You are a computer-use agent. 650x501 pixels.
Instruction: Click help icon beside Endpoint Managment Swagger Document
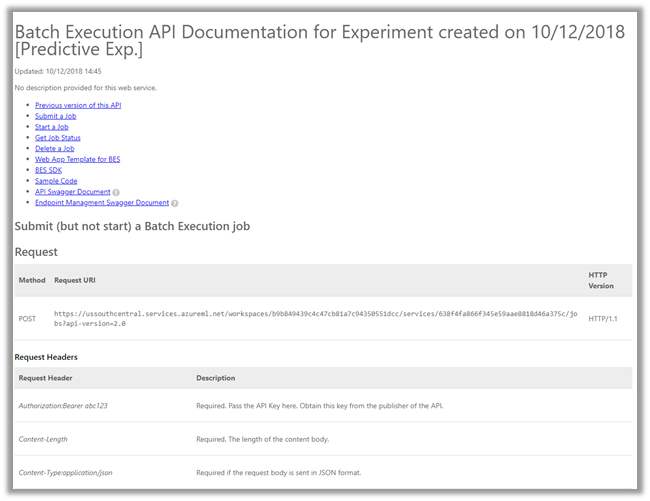(x=174, y=203)
